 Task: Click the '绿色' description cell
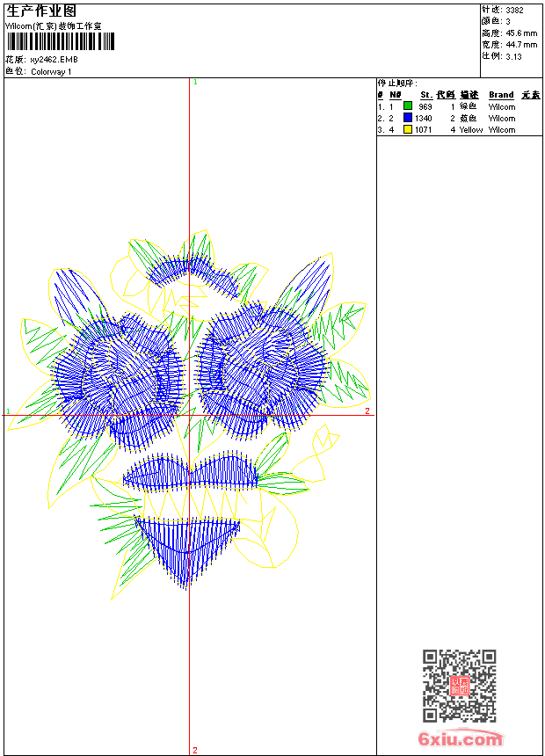[x=468, y=106]
